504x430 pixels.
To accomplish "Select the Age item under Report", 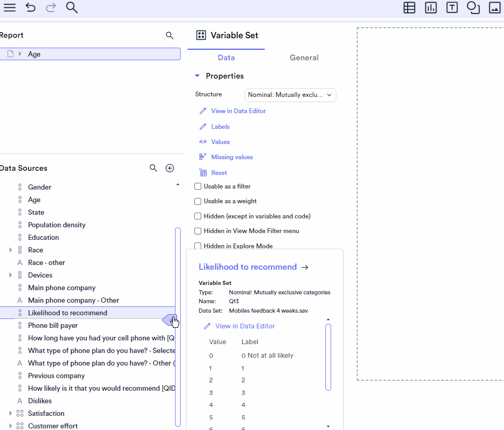I will 34,54.
